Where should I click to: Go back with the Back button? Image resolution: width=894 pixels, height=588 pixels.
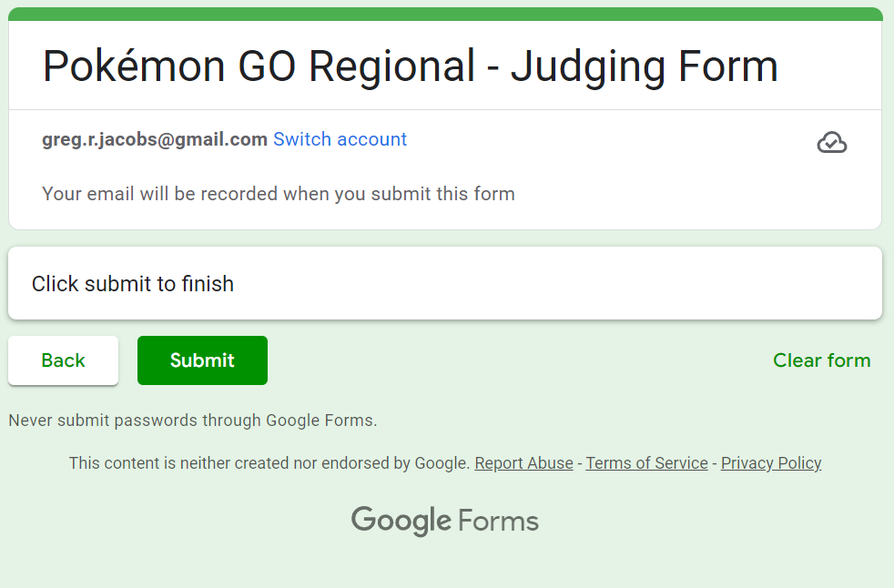(63, 360)
